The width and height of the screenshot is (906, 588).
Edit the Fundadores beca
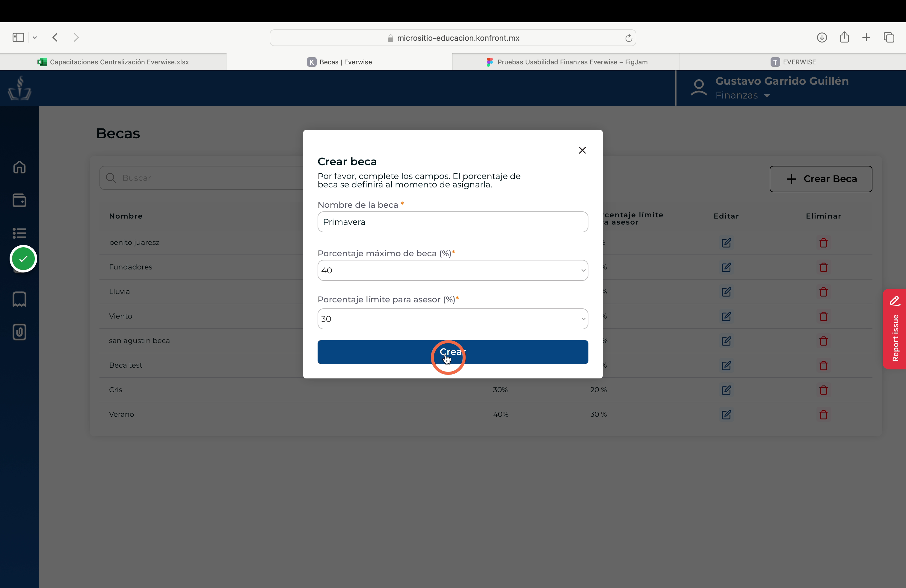[726, 267]
